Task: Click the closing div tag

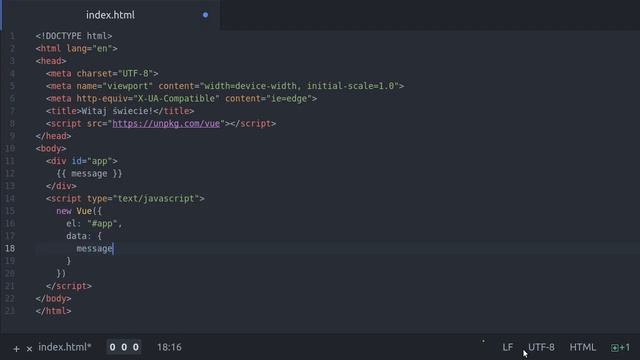Action: pos(61,186)
